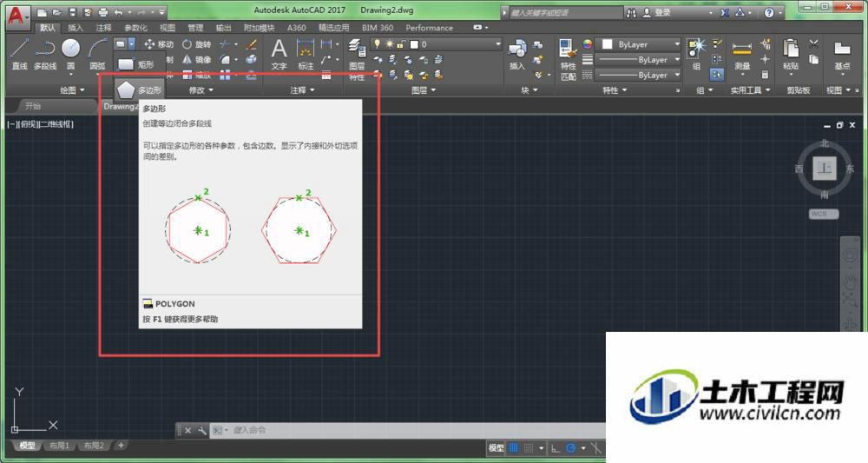868x463 pixels.
Task: Open the linetype ByLayer dropdown
Action: (638, 75)
